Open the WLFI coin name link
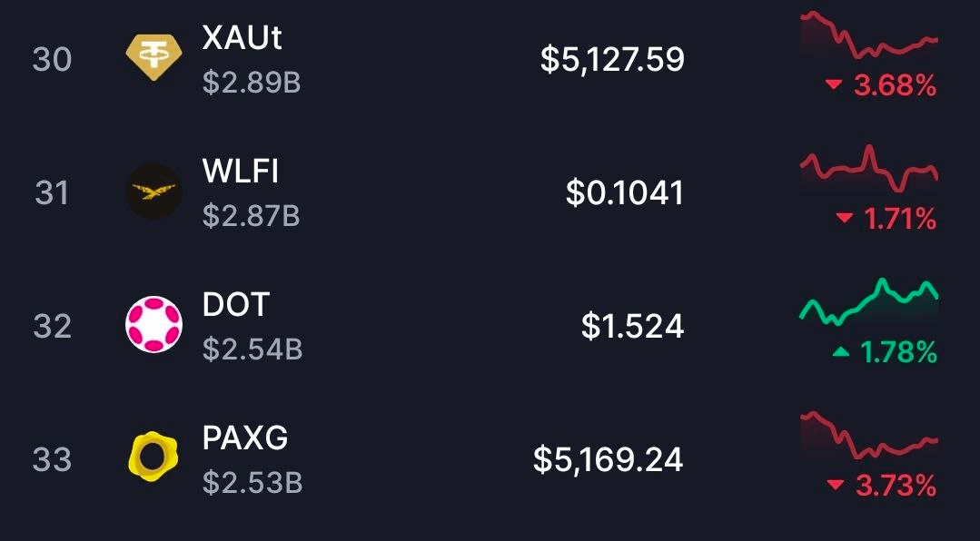The height and width of the screenshot is (541, 980). click(x=241, y=171)
